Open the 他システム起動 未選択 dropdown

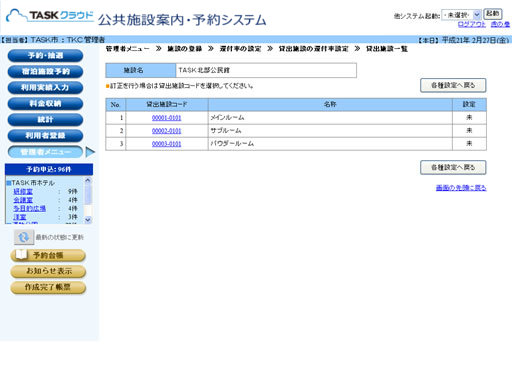pyautogui.click(x=461, y=15)
